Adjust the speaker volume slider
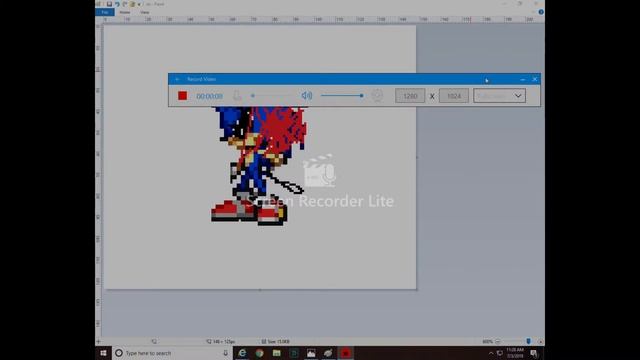Screen dimensions: 640x360 point(342,96)
